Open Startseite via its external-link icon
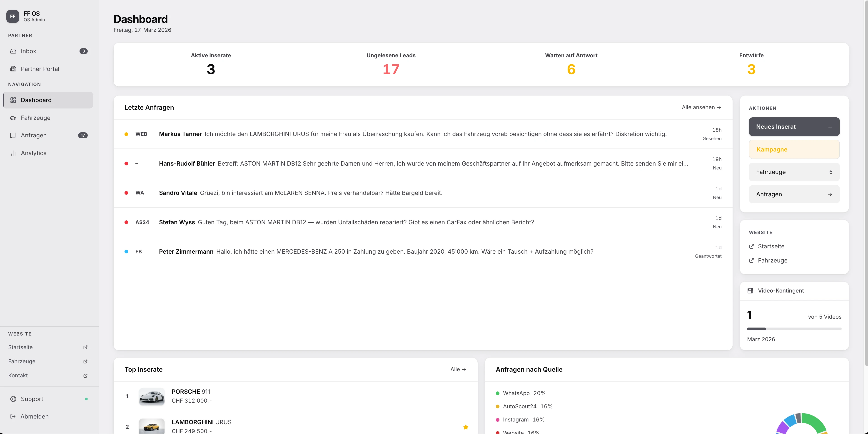Viewport: 868px width, 434px height. click(x=85, y=347)
